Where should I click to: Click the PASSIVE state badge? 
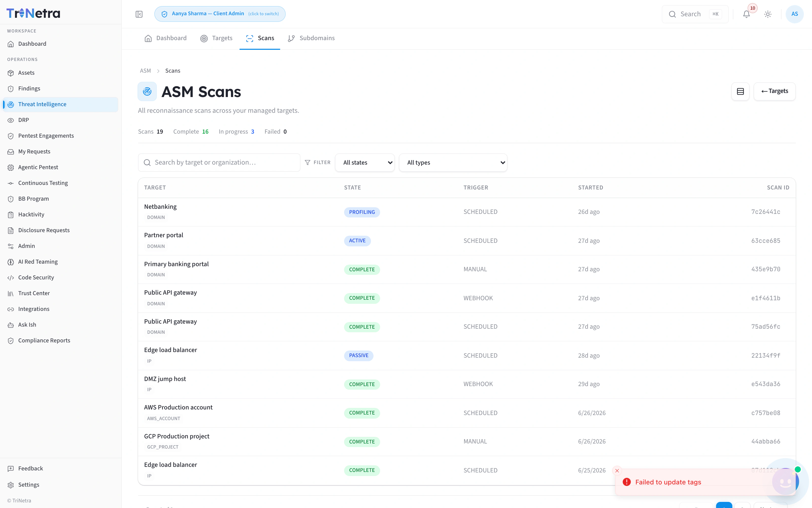tap(358, 355)
